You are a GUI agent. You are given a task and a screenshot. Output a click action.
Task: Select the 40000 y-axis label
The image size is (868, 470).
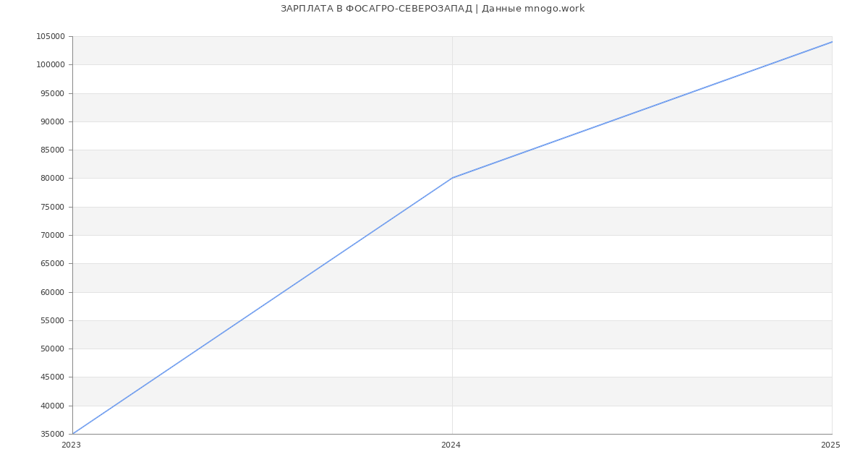tap(52, 406)
